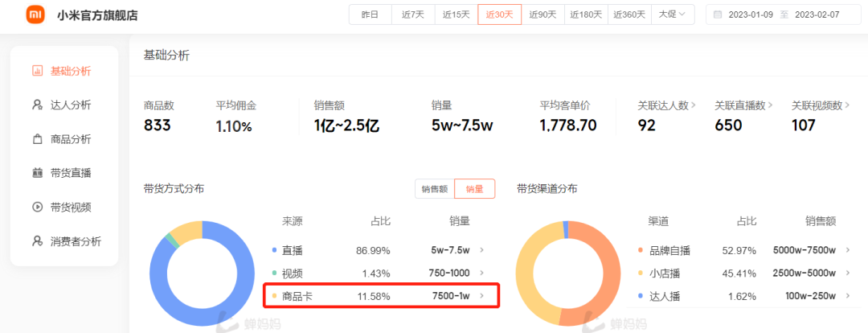Viewport: 868px width, 333px height.
Task: Click the Xiaomi logo icon
Action: pyautogui.click(x=35, y=15)
